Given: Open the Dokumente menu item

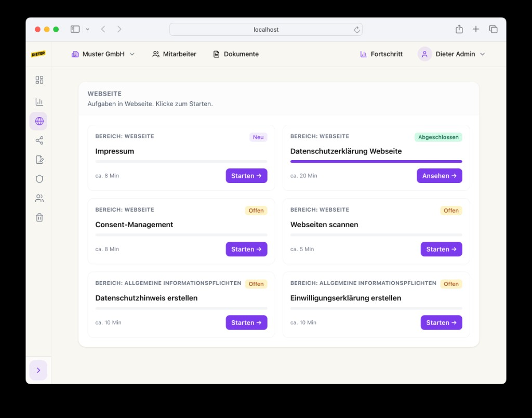Looking at the screenshot, I should coord(236,54).
